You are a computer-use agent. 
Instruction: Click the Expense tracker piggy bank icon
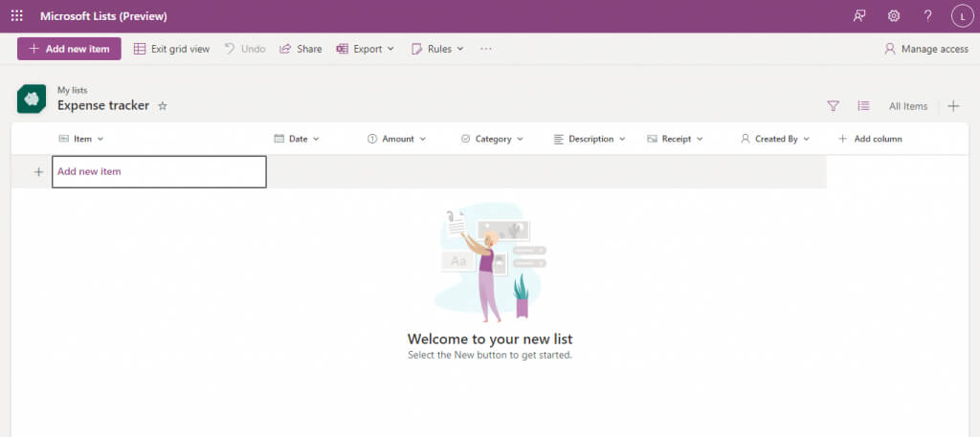[32, 98]
